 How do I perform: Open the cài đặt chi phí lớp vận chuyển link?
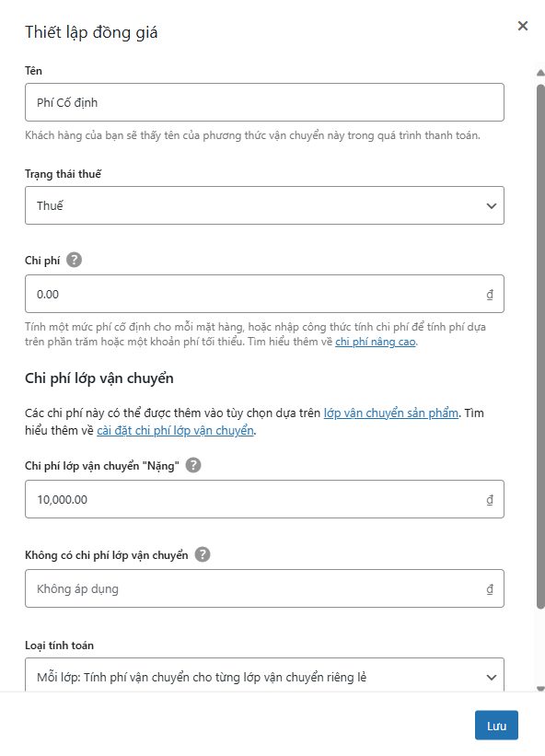pos(176,431)
